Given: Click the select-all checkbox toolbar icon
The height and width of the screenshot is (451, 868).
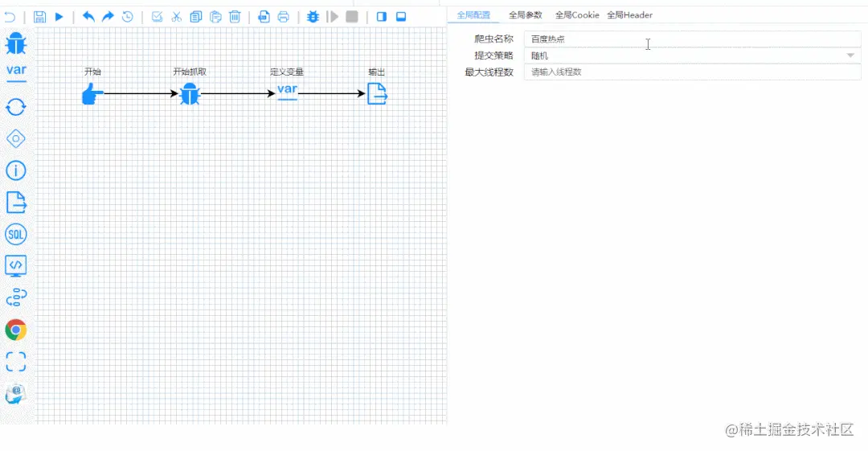Looking at the screenshot, I should [158, 17].
